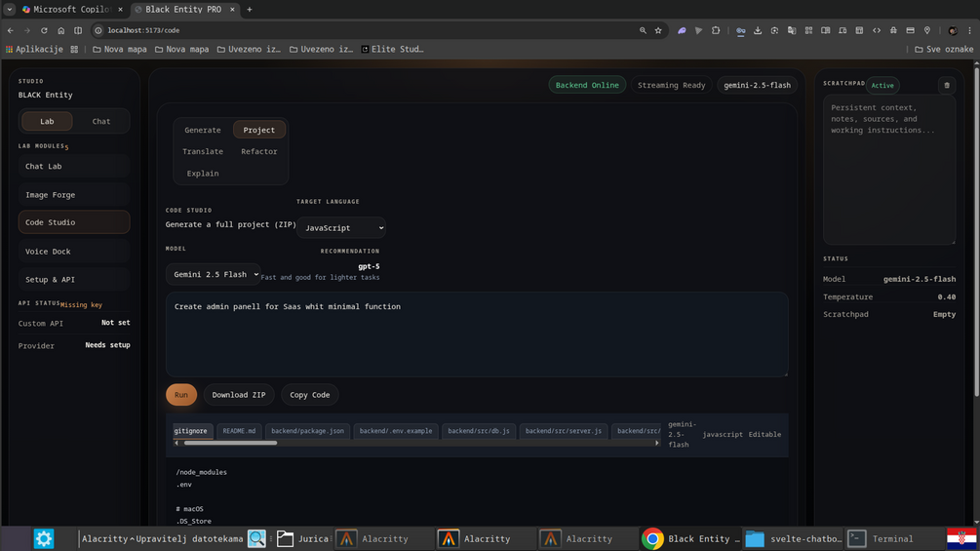This screenshot has width=980, height=551.
Task: Open the extensions puzzle-piece icon
Action: click(716, 30)
